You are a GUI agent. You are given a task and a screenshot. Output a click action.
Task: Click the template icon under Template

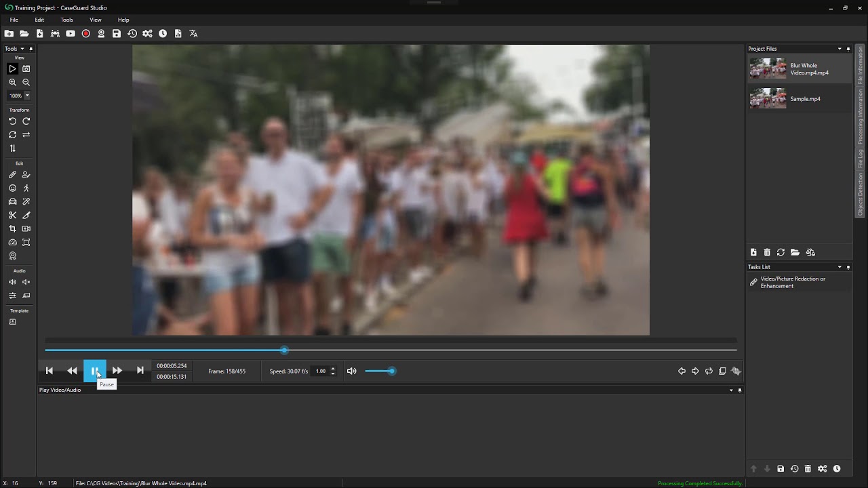tap(12, 322)
